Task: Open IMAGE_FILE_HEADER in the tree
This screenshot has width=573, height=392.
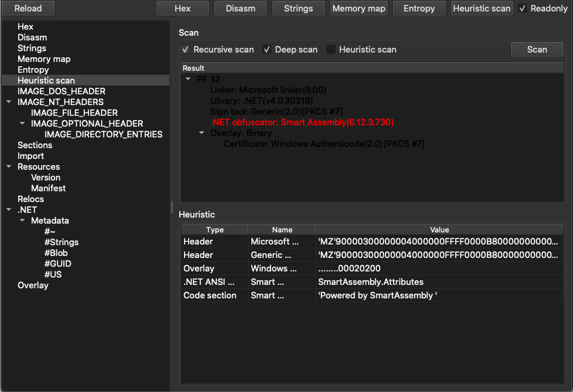Action: (x=74, y=112)
